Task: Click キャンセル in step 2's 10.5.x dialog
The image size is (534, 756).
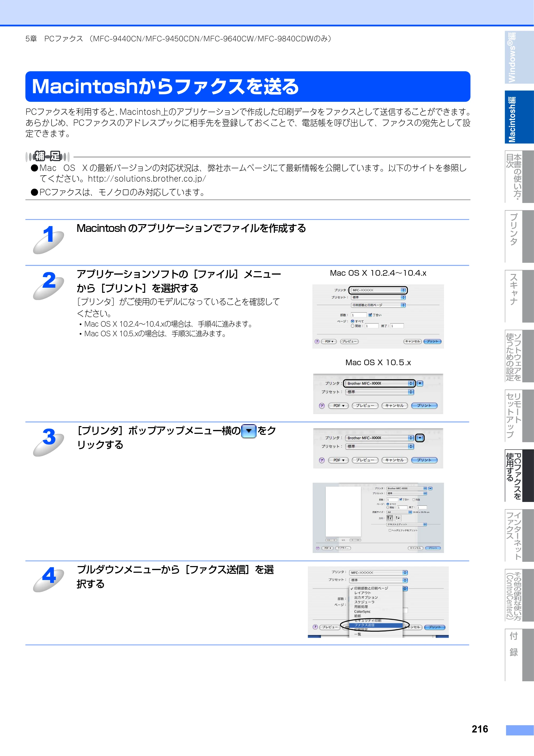Action: coord(395,406)
